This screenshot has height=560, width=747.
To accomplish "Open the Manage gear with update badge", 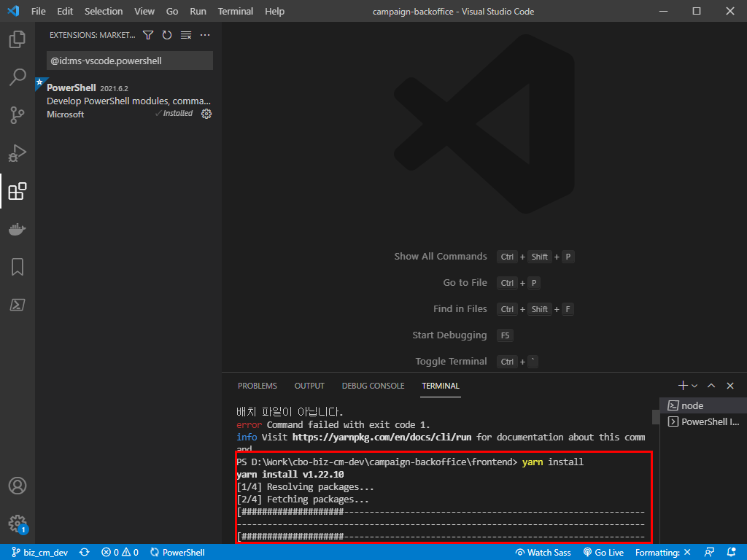I will point(18,524).
